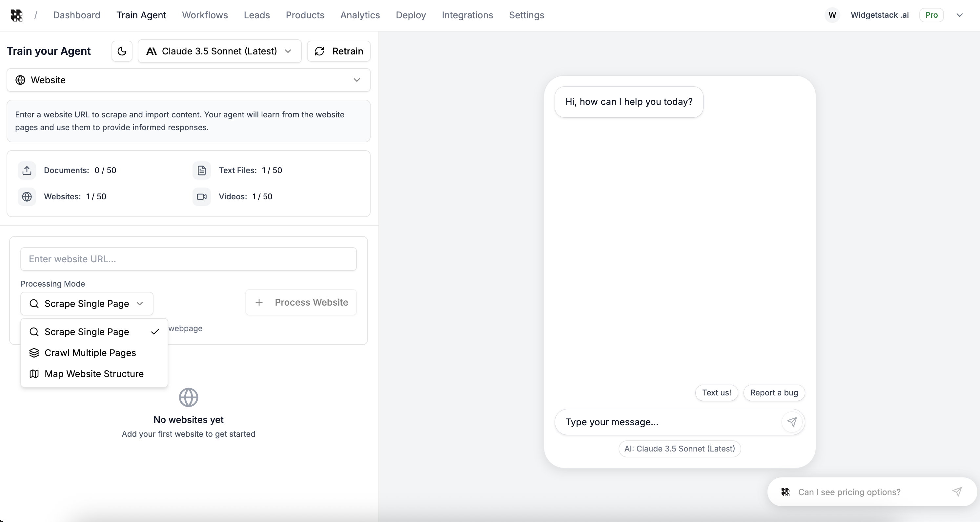Send chat message with paper plane icon
This screenshot has height=522, width=980.
(x=792, y=422)
